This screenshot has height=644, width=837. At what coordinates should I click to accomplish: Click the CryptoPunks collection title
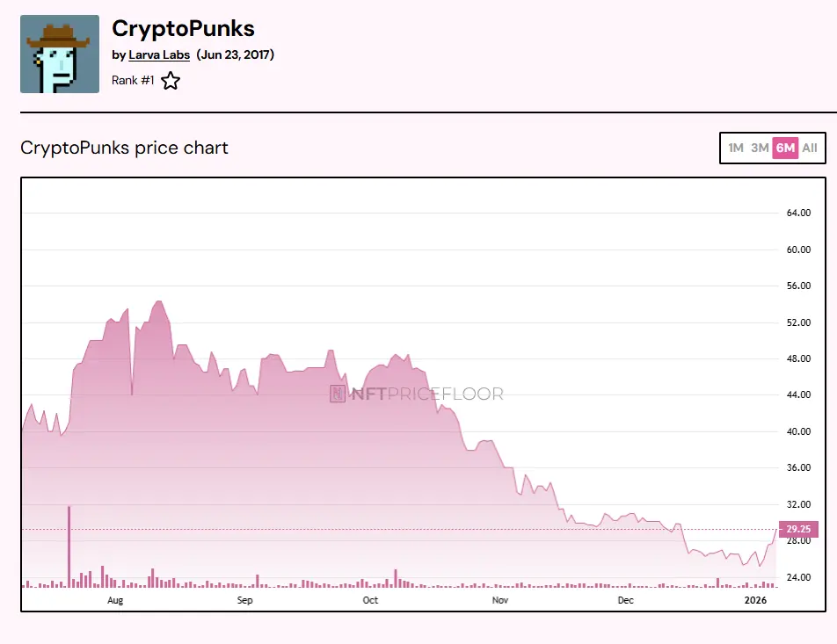click(x=182, y=29)
